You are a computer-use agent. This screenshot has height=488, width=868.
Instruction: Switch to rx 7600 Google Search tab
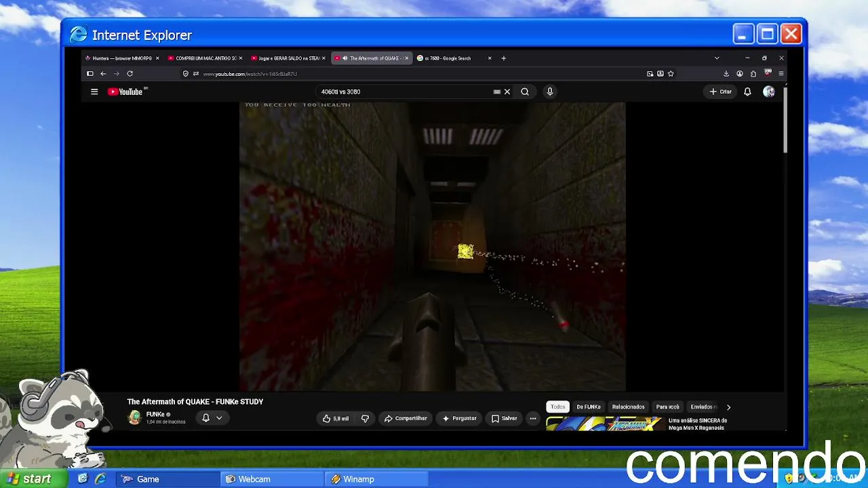click(454, 58)
